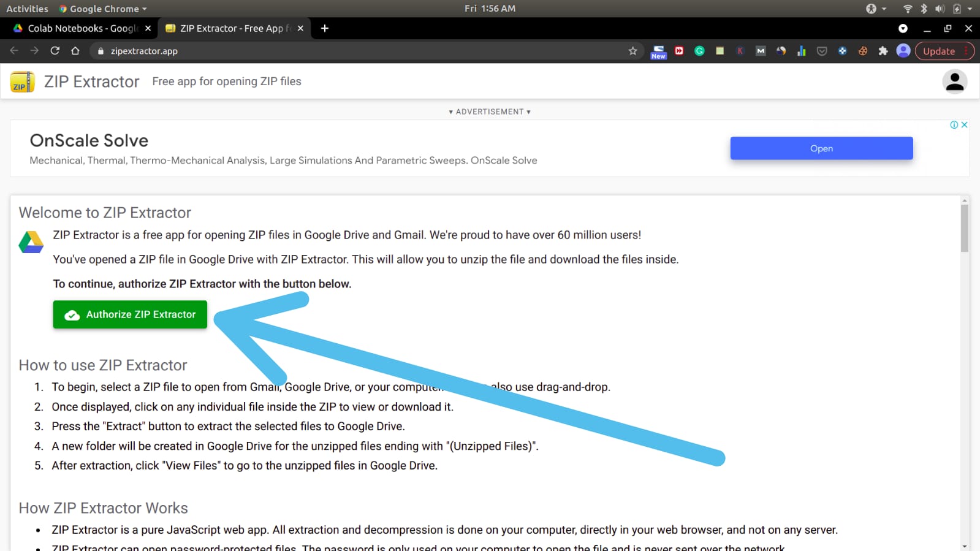Click the Chrome Update button
Image resolution: width=980 pixels, height=551 pixels.
point(944,51)
